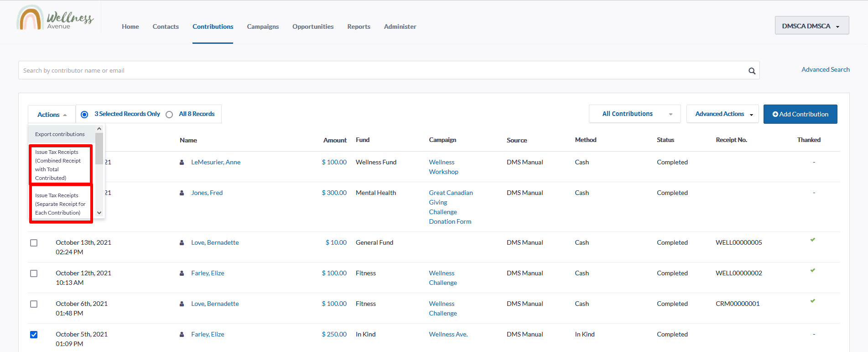The height and width of the screenshot is (352, 868).
Task: Click the thanked checkmark for receipt WELL00000002
Action: 812,270
